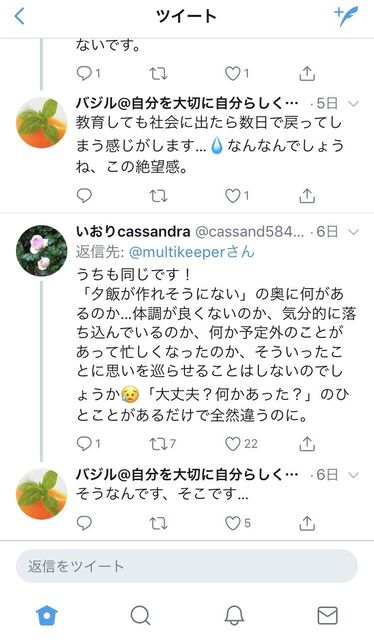
Task: Open the @multikeeper mention link
Action: coord(191,252)
